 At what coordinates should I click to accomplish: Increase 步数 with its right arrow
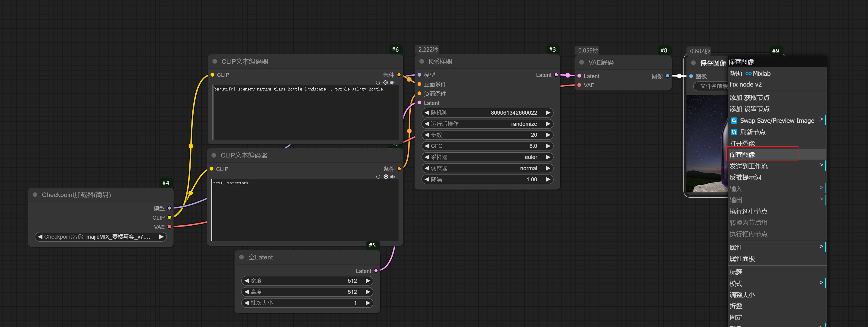tap(548, 135)
